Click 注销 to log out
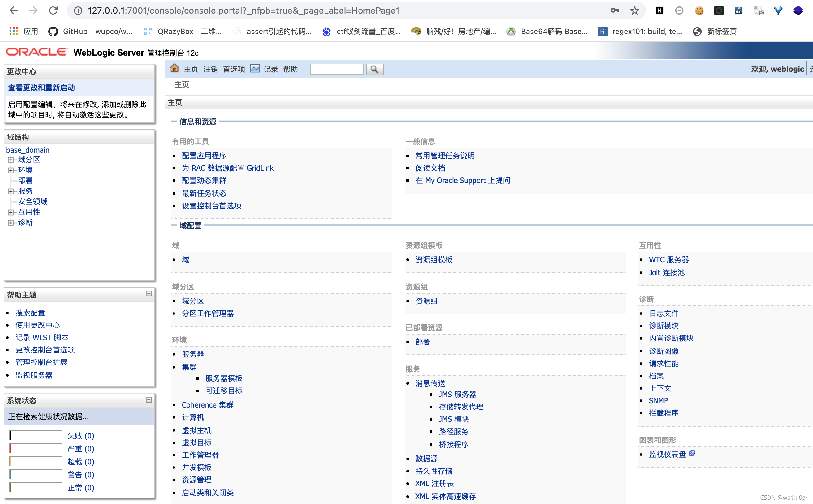 coord(210,69)
